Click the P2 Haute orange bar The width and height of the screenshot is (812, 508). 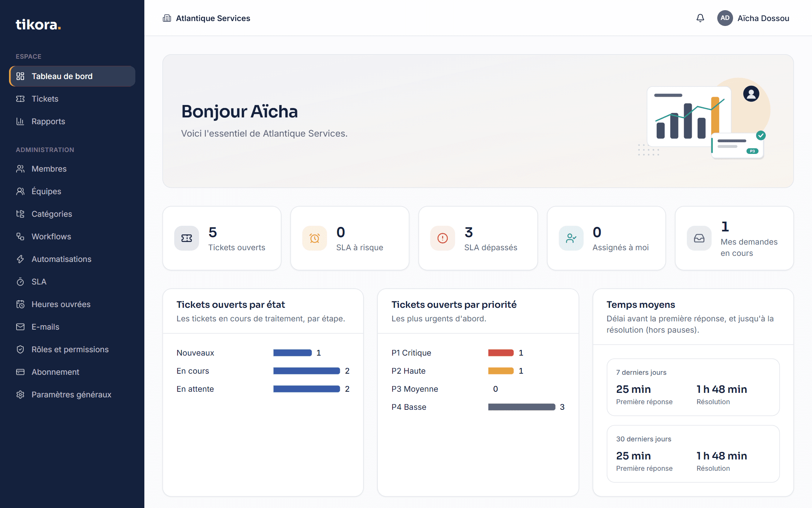point(501,371)
